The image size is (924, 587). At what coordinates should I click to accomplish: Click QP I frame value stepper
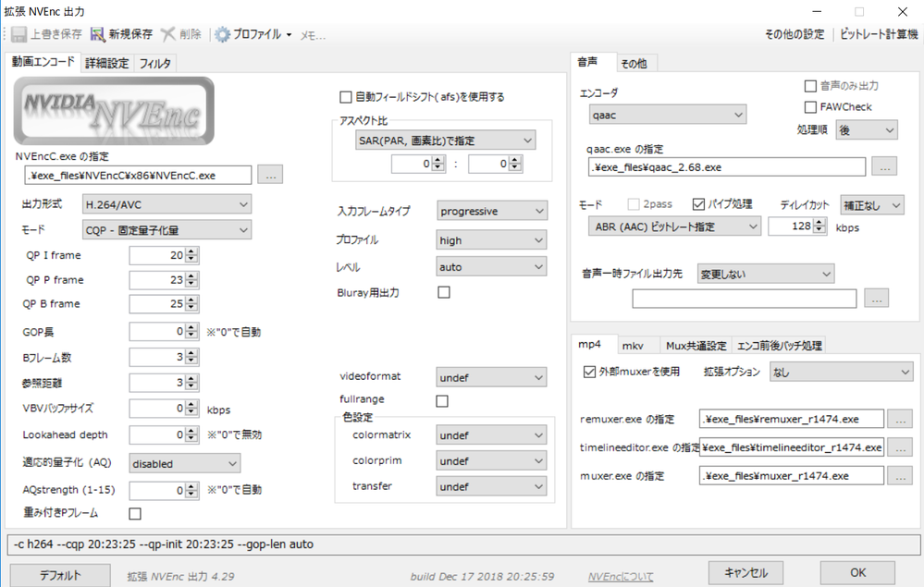click(x=191, y=255)
